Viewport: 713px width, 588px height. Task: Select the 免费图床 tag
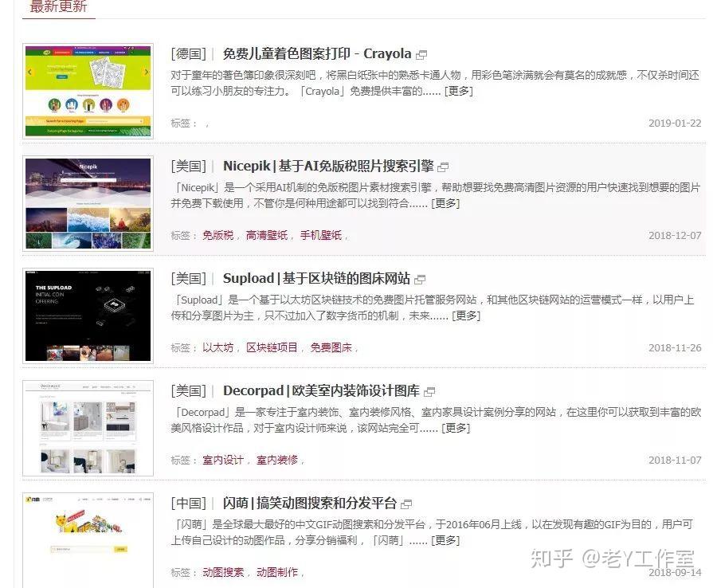pos(331,347)
